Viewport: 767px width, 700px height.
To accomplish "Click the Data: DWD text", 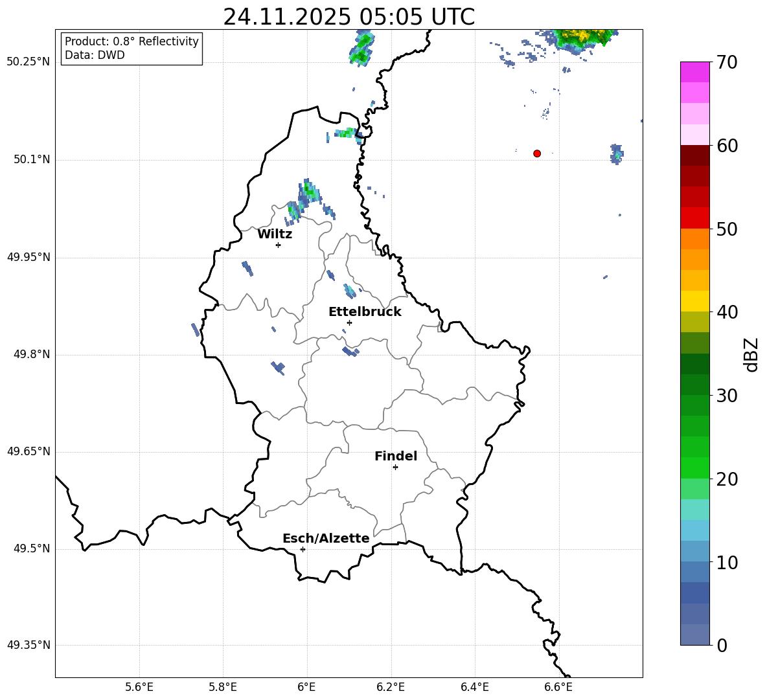I will point(95,55).
